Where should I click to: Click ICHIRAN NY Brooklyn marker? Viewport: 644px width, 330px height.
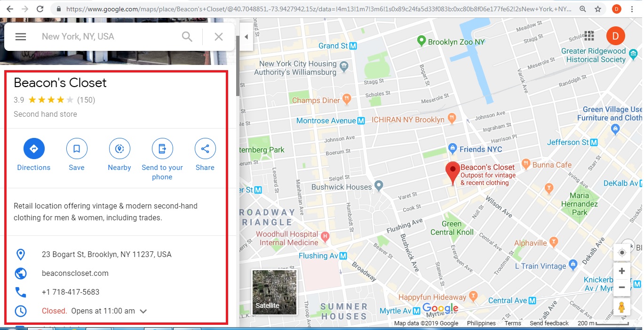(452, 118)
